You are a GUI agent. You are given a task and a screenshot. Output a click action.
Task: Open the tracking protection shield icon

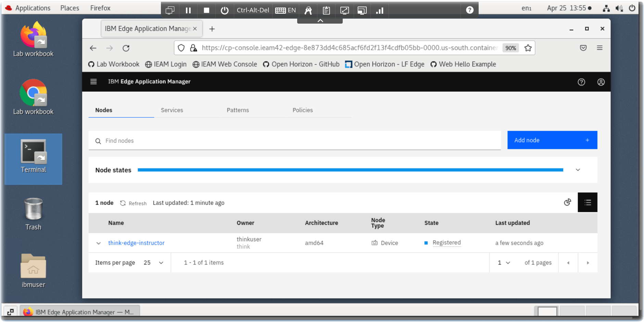[x=181, y=48]
